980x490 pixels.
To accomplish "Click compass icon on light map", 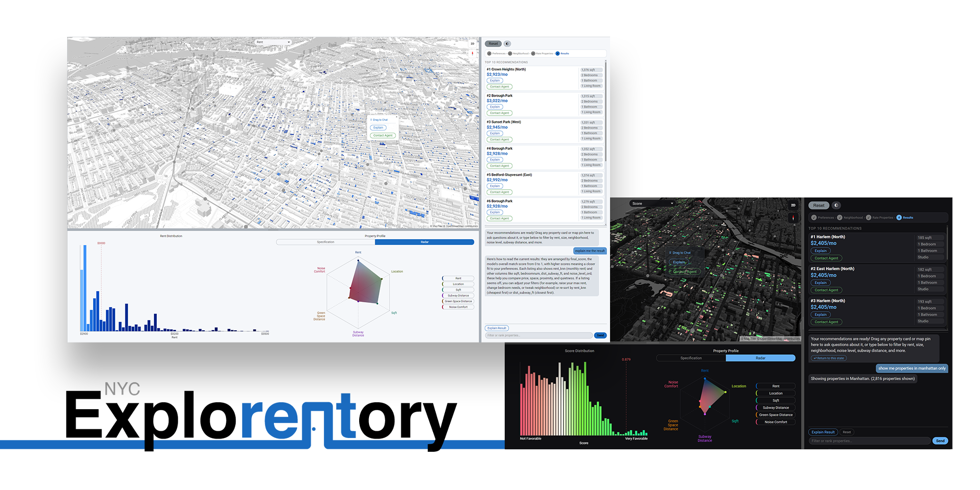I will (472, 53).
